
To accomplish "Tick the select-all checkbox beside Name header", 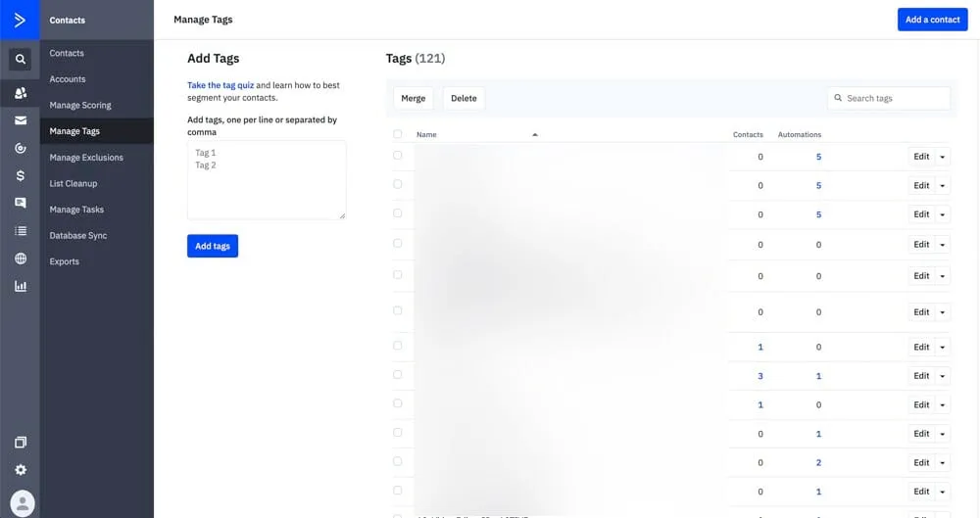I will (x=397, y=134).
